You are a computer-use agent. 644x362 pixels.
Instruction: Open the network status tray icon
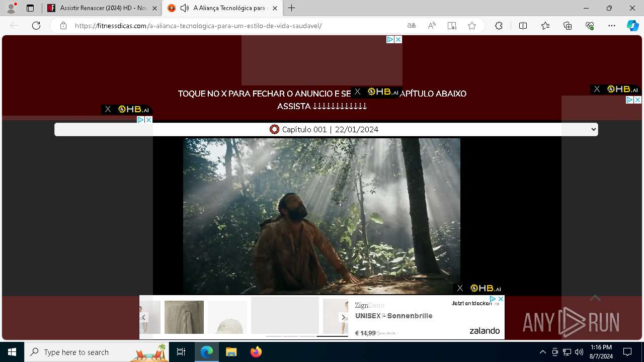(x=567, y=352)
